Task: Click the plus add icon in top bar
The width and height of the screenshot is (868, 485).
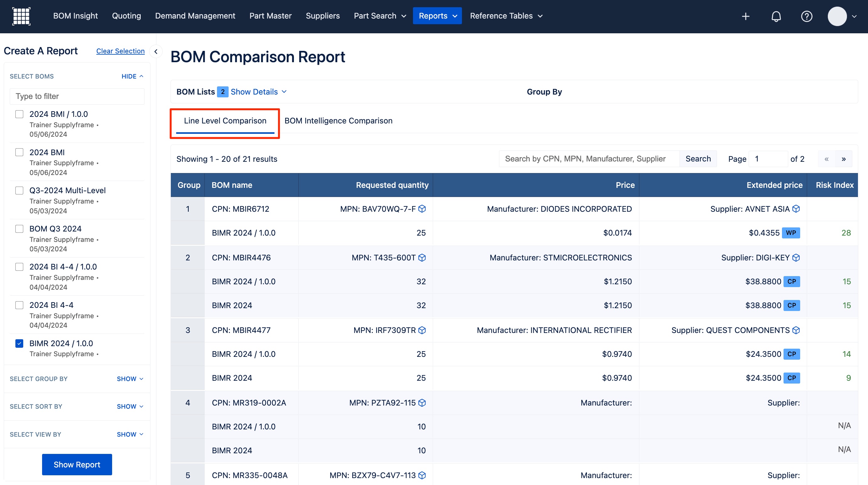Action: tap(746, 16)
